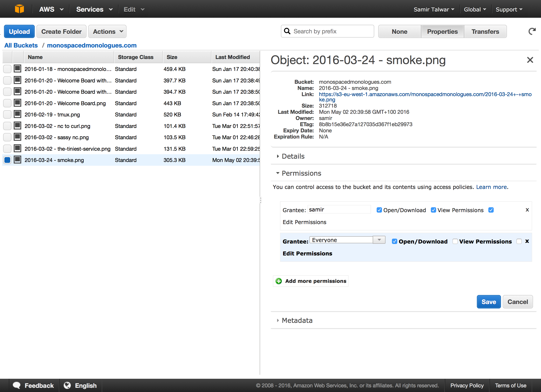Click file icon of tmux.png row
541x392 pixels.
coord(17,114)
